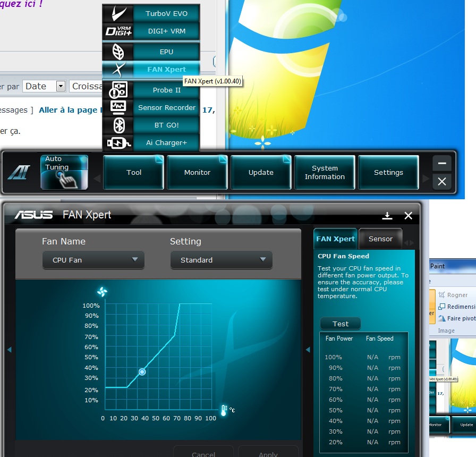Open the Date sort dropdown
The width and height of the screenshot is (476, 457).
(x=60, y=86)
